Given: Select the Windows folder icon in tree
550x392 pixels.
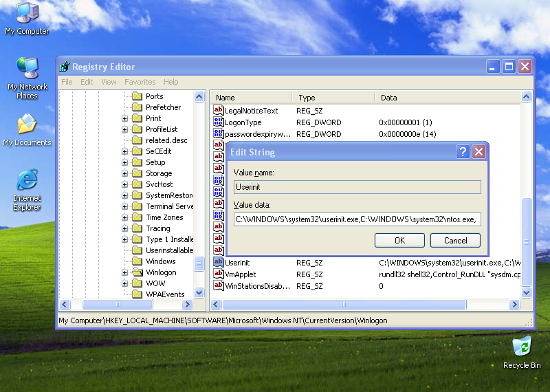Looking at the screenshot, I should click(137, 261).
